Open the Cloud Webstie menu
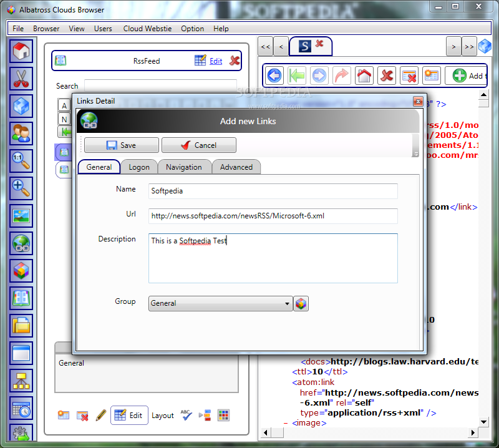This screenshot has width=499, height=448. click(x=147, y=29)
